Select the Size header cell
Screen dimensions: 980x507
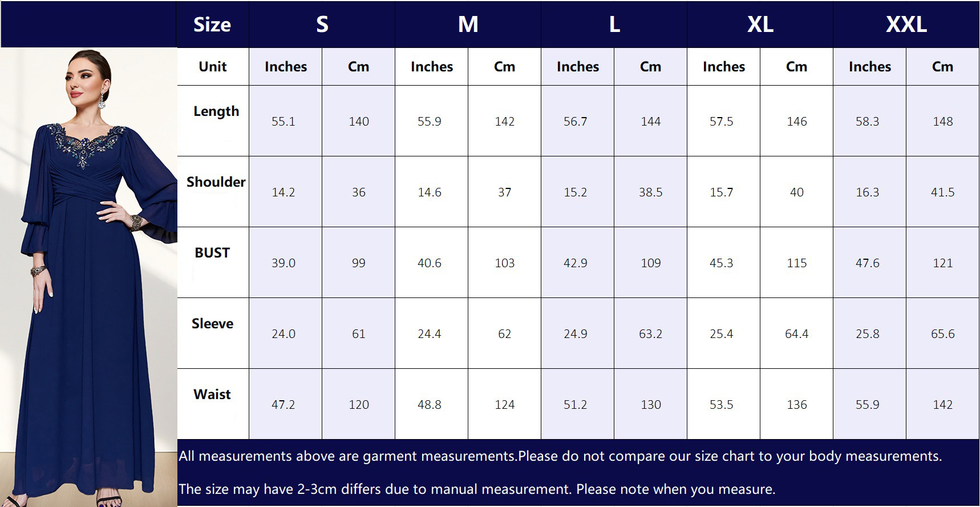(212, 25)
